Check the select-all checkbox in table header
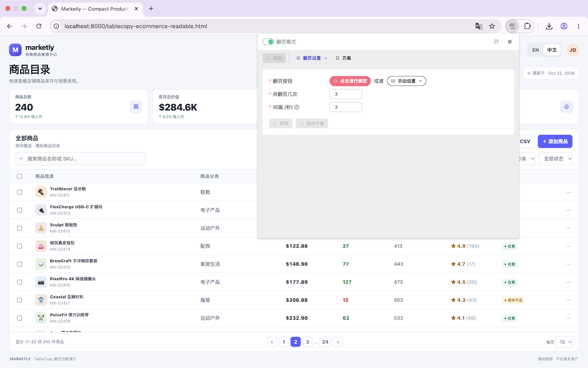Screen dimensions: 588x368 click(19, 176)
